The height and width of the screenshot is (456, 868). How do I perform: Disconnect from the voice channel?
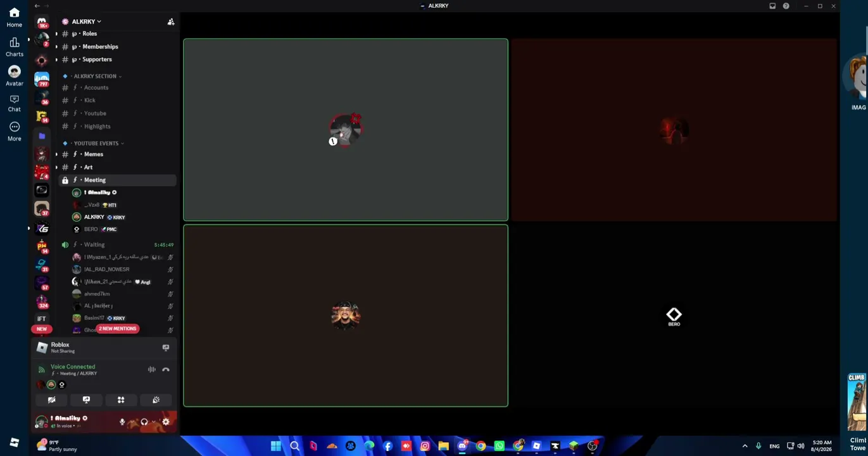tap(166, 369)
